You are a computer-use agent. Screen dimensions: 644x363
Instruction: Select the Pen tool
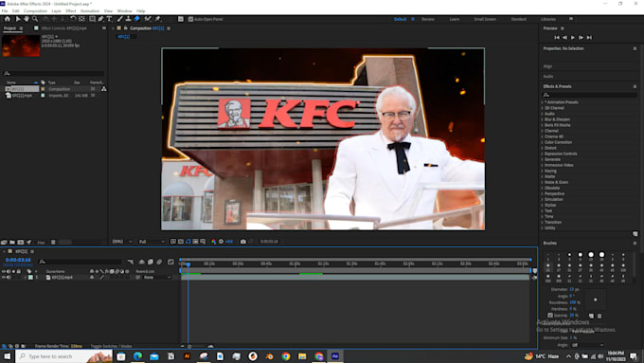pyautogui.click(x=101, y=19)
